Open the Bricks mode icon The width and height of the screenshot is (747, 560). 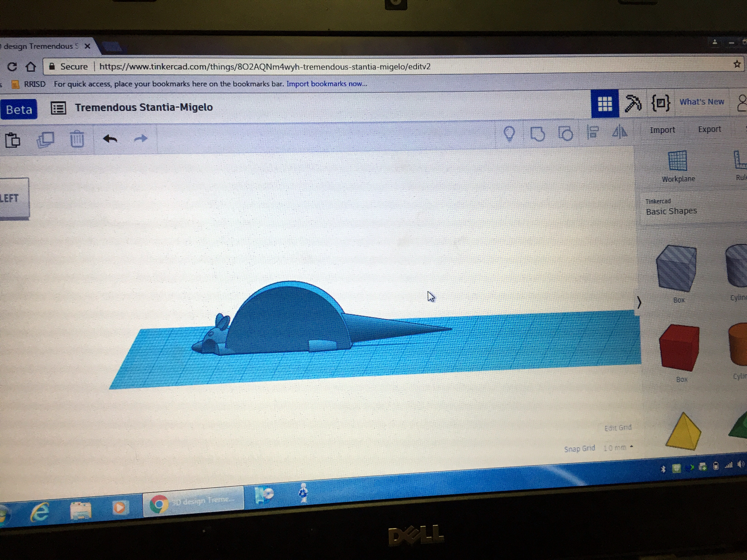661,103
